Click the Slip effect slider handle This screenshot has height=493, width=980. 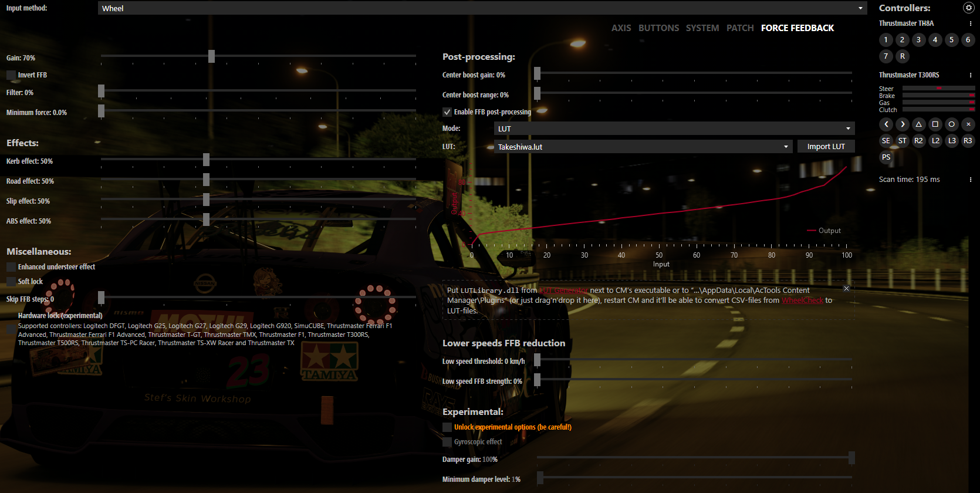(x=206, y=200)
